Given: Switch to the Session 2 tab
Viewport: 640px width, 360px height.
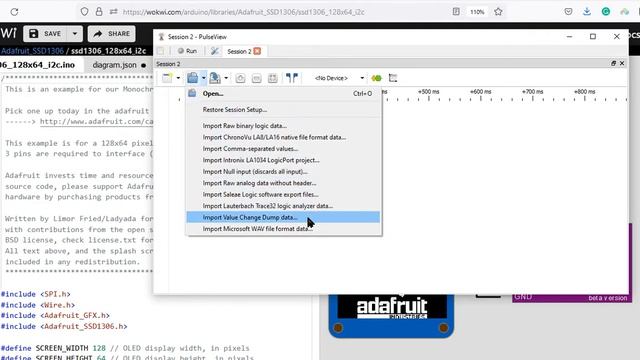Looking at the screenshot, I should click(239, 51).
